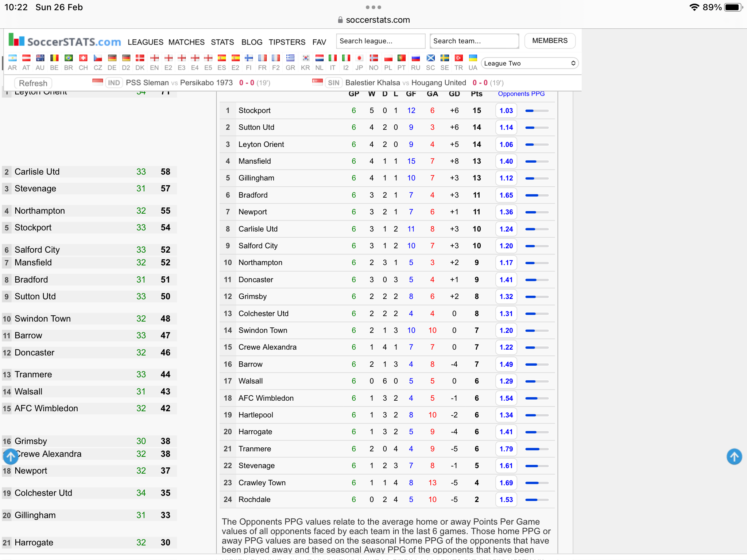Select the Germany second division (D2) flag
Screen dimensions: 747x560
[x=126, y=58]
